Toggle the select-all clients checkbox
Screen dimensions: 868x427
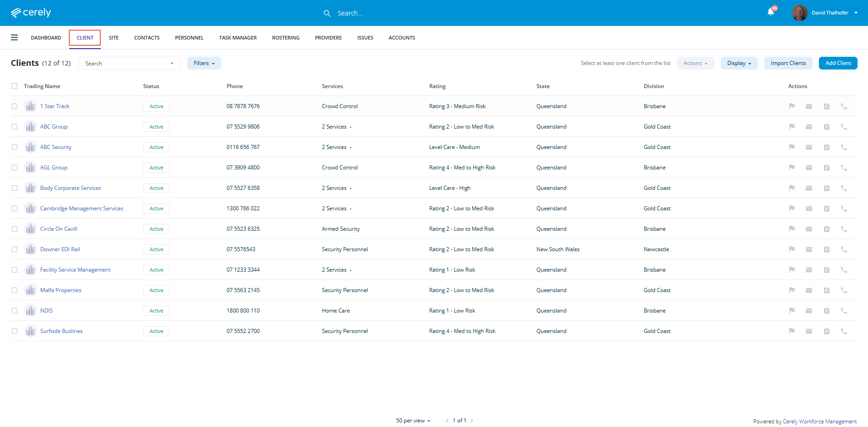15,86
